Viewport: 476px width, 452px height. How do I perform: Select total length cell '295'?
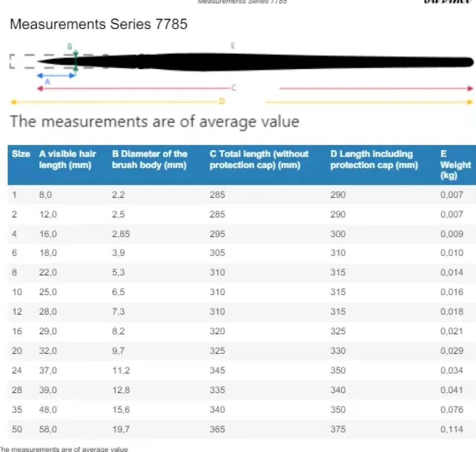(x=217, y=234)
